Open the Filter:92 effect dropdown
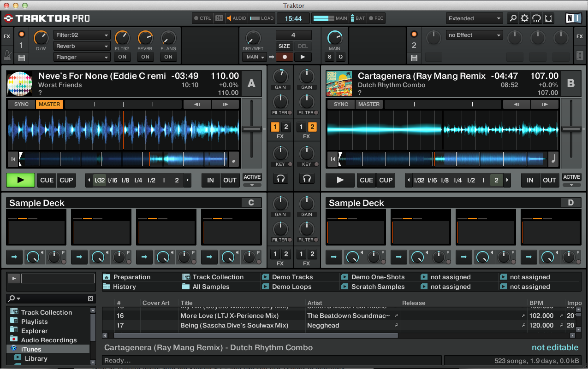588x369 pixels. pyautogui.click(x=82, y=35)
